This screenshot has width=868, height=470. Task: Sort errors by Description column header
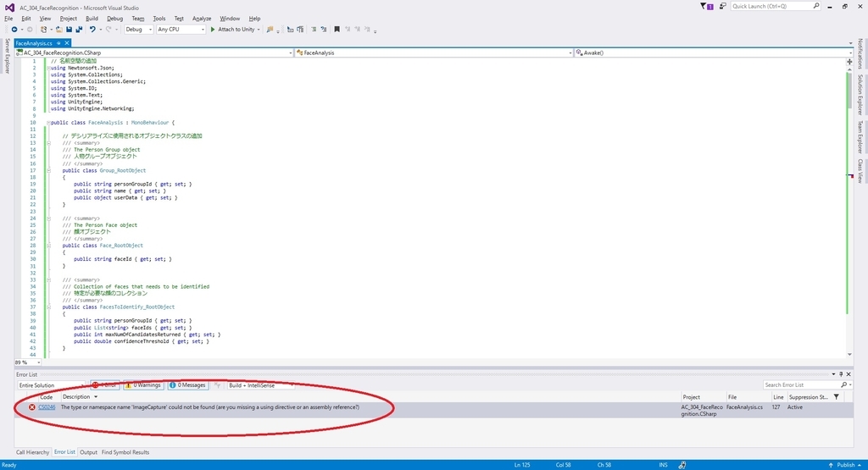[76, 397]
